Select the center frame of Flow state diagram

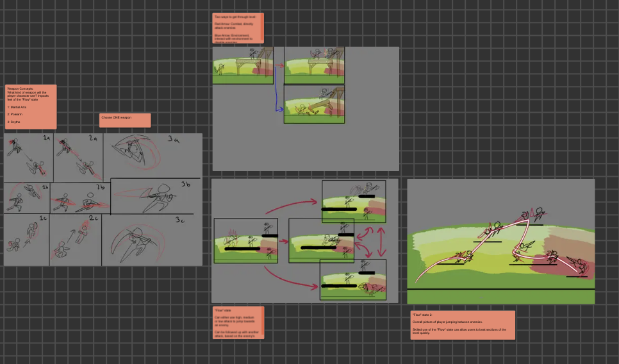point(321,241)
